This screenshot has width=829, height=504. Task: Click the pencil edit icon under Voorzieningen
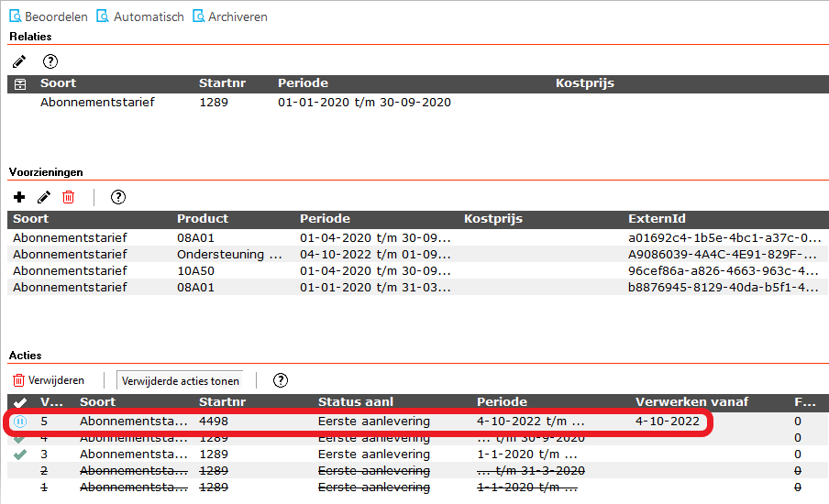[x=43, y=197]
